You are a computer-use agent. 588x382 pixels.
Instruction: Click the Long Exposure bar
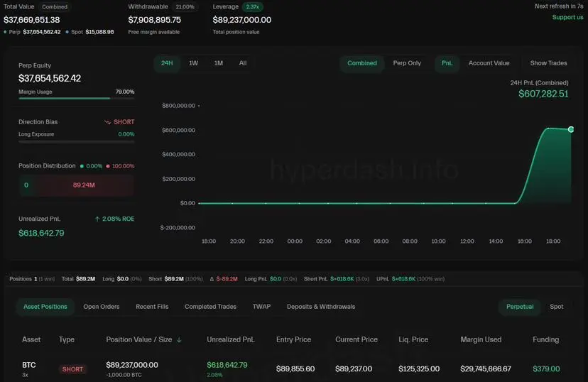pyautogui.click(x=77, y=142)
